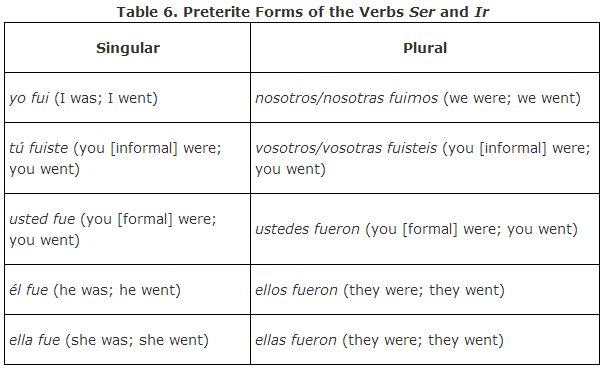Click the 'él fue' cell
Image resolution: width=607 pixels, height=372 pixels.
tap(128, 290)
